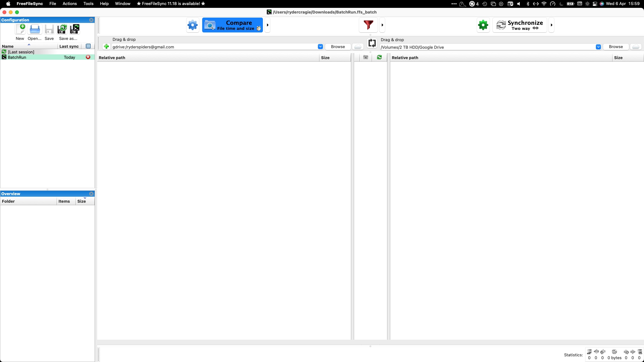Viewport: 644px width, 362px height.
Task: Sort configurations by Last sync column
Action: click(69, 46)
